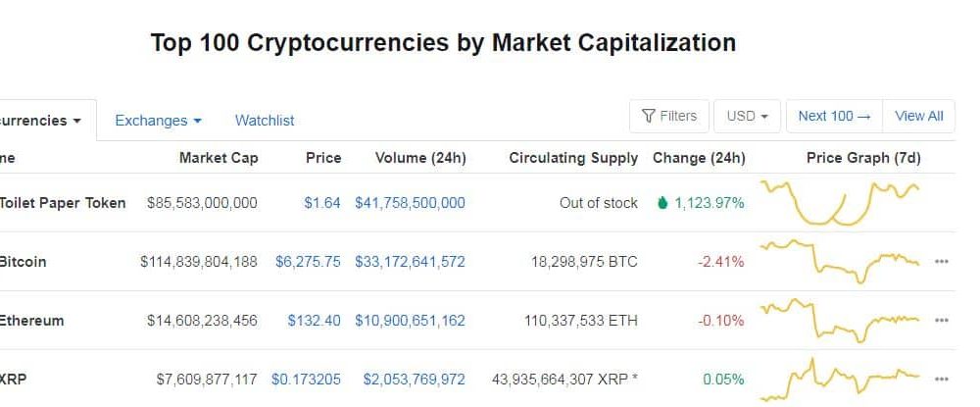Expand the Cryptocurrencies dropdown tab
This screenshot has width=980, height=407.
(x=41, y=121)
